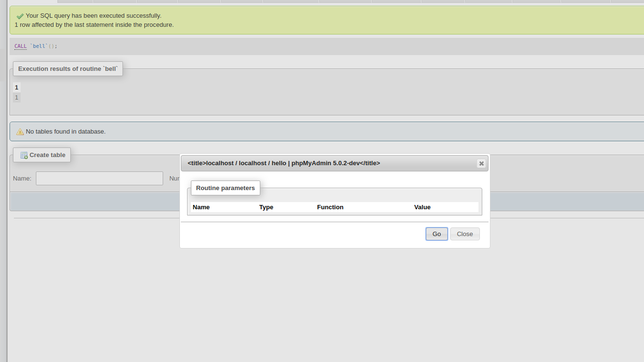
Task: Click the green success checkmark icon
Action: coord(19,15)
